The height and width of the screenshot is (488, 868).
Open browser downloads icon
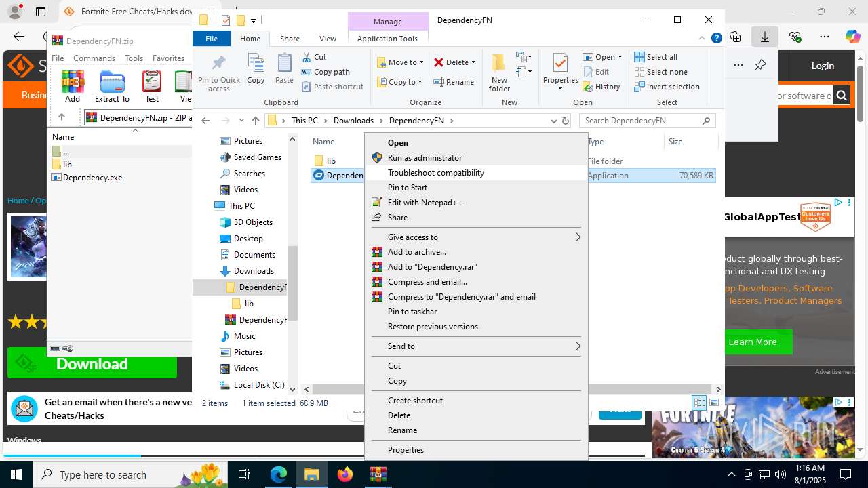(x=765, y=37)
